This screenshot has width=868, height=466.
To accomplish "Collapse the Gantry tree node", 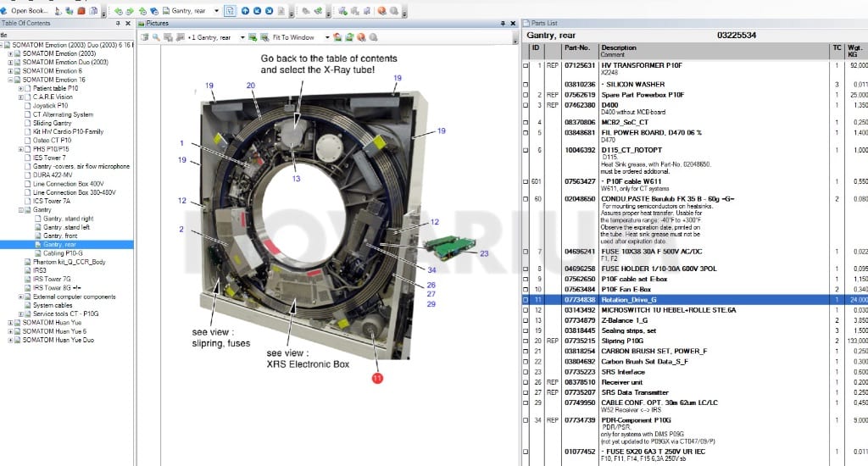I will [x=20, y=210].
